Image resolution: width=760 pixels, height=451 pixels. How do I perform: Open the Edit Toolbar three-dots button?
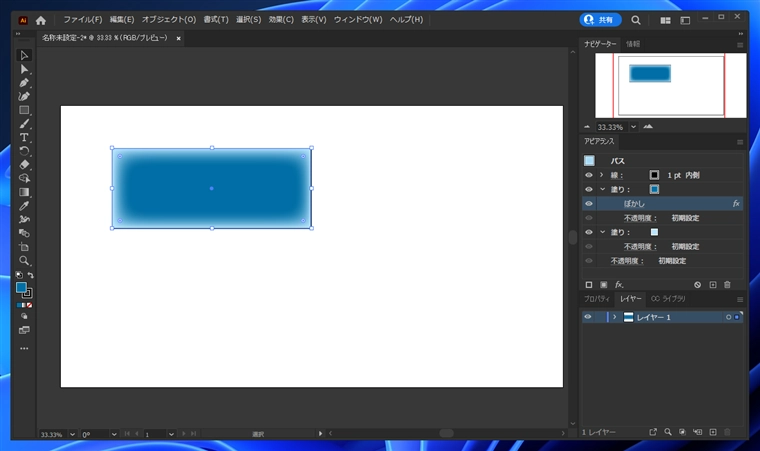tap(24, 348)
